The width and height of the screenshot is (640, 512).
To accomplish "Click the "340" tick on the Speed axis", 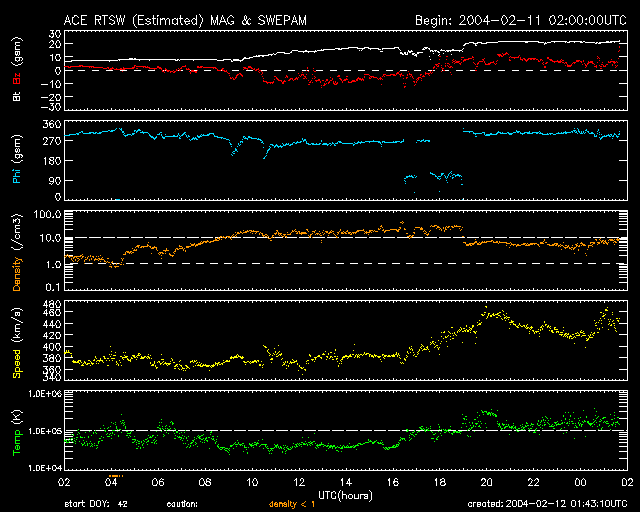I will coord(52,377).
